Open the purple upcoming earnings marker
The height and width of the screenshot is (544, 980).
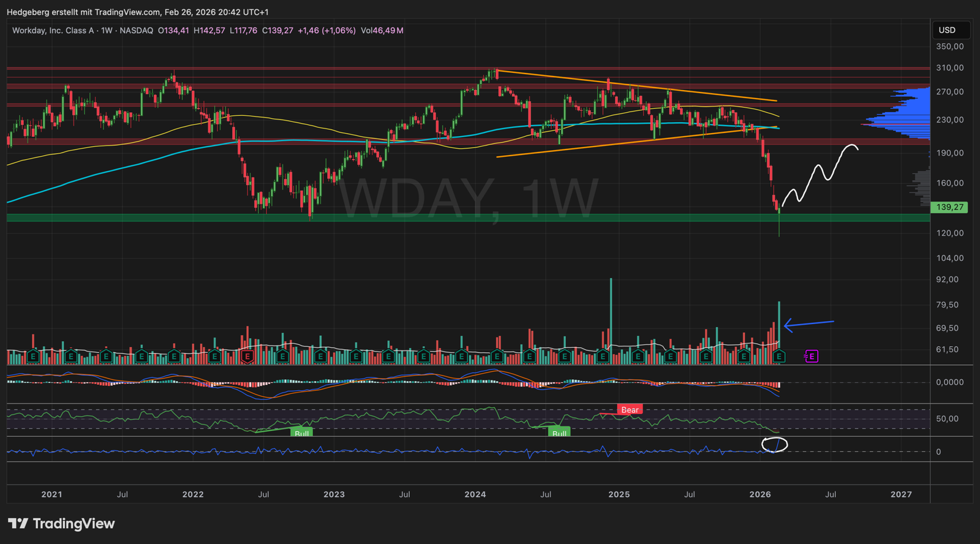pyautogui.click(x=812, y=356)
